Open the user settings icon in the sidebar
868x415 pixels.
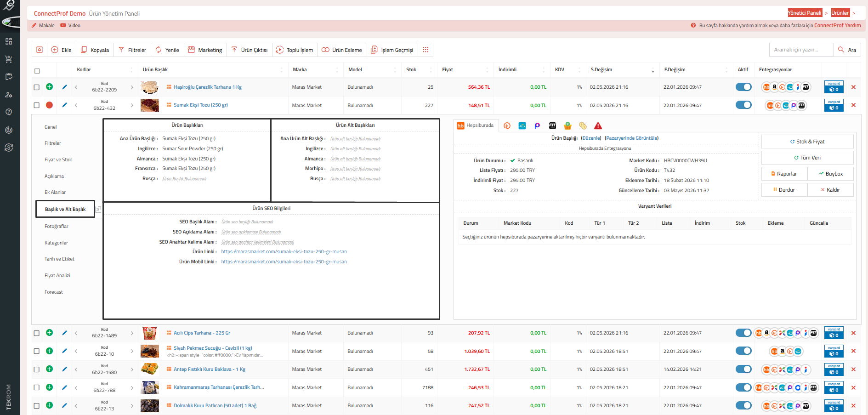[9, 95]
